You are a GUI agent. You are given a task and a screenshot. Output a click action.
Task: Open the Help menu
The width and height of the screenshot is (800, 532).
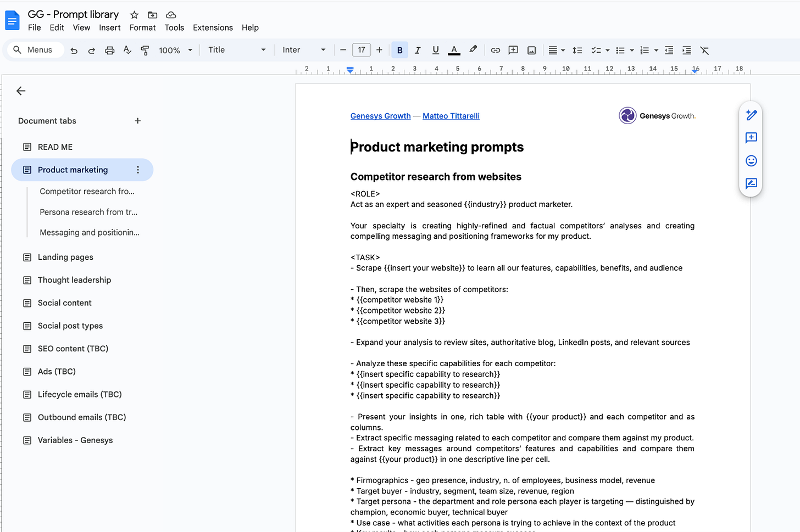click(x=250, y=27)
